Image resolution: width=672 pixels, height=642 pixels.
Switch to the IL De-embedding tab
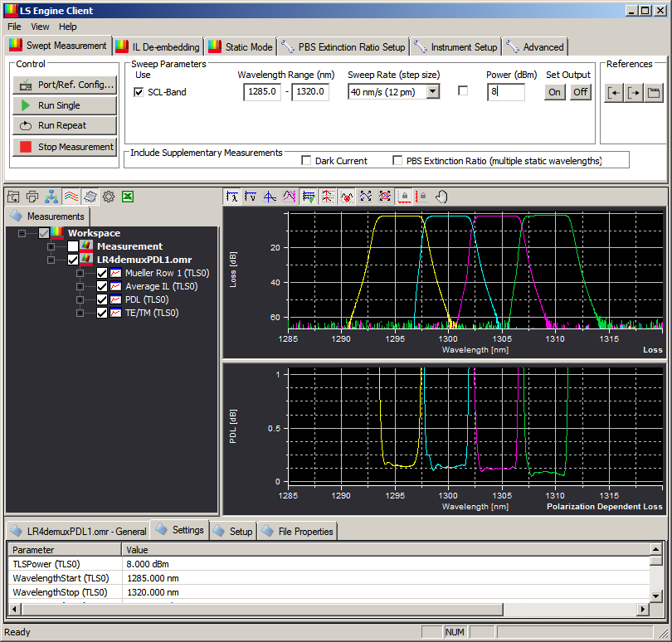[x=157, y=47]
